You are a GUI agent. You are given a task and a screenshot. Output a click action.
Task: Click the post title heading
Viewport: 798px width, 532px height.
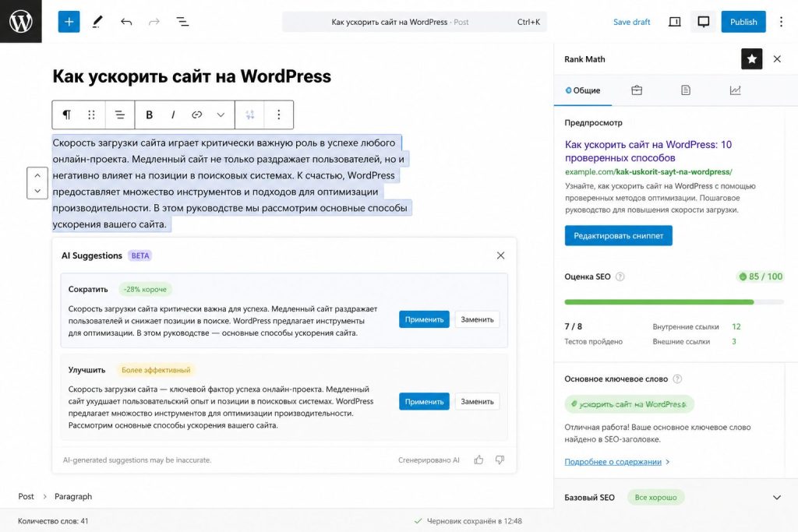coord(192,76)
